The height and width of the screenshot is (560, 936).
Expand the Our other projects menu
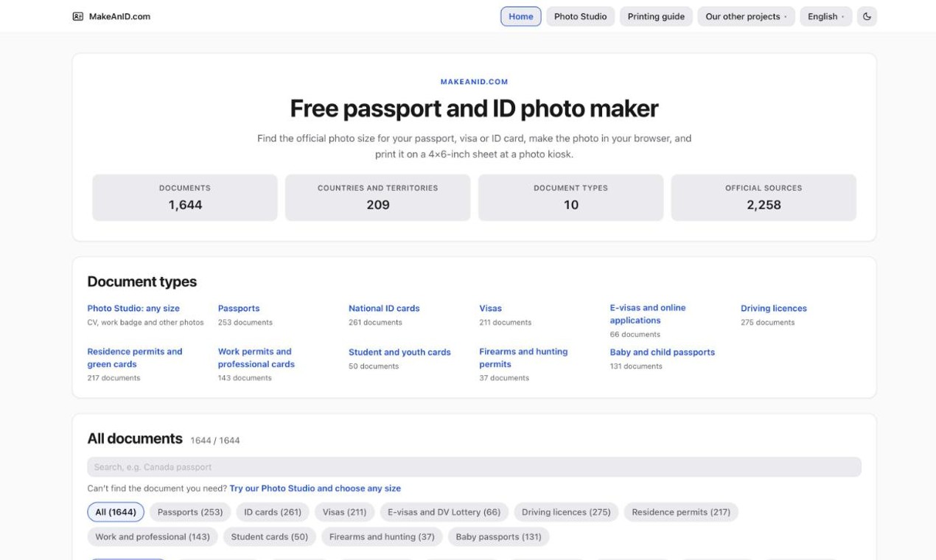click(x=746, y=16)
